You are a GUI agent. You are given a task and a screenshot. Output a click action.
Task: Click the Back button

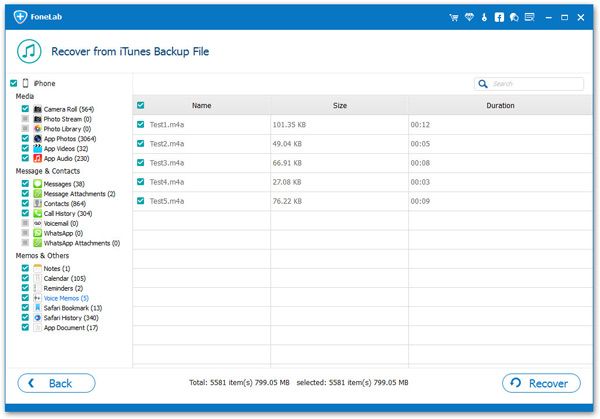pos(56,383)
